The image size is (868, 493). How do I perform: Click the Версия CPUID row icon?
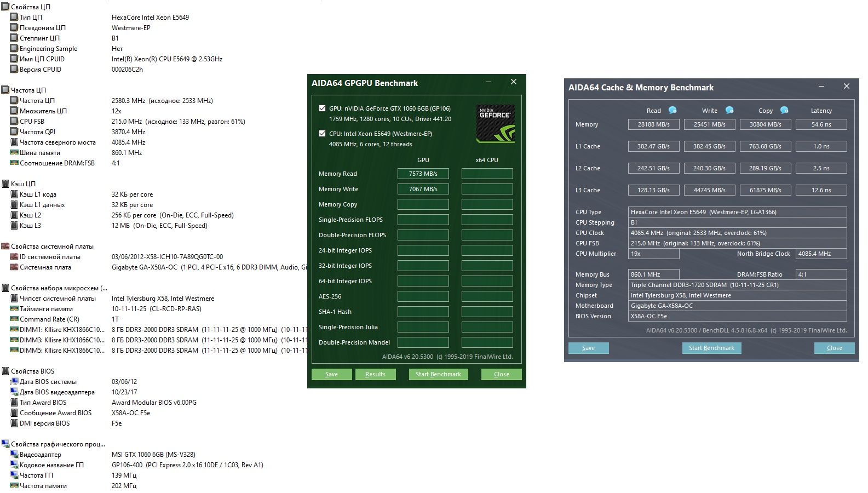pyautogui.click(x=14, y=69)
